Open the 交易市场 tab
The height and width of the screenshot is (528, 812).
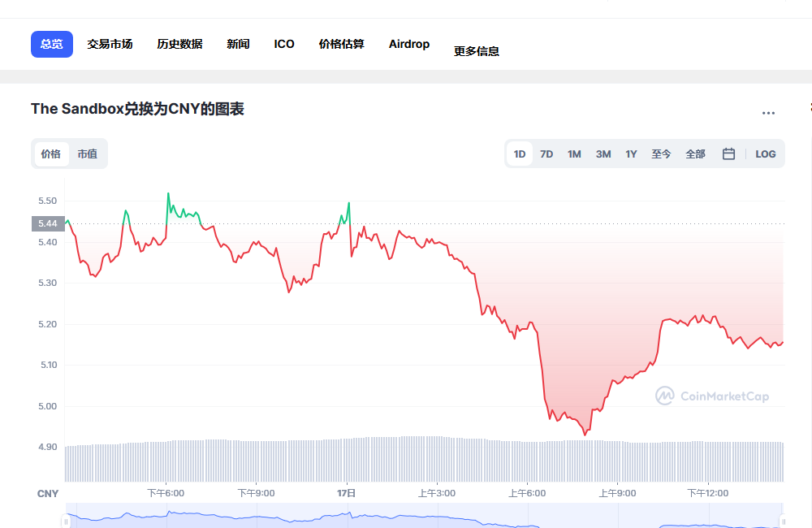[110, 44]
